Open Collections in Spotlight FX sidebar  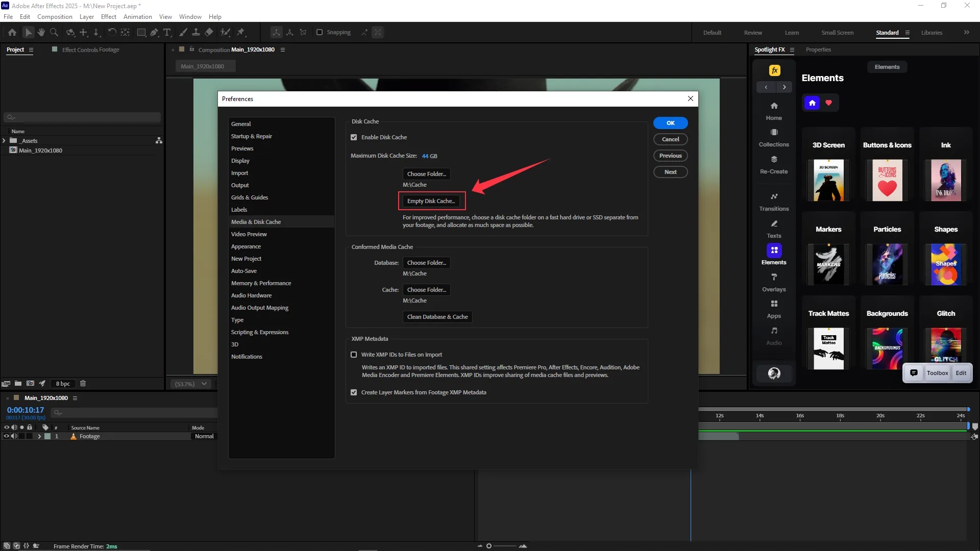coord(774,137)
